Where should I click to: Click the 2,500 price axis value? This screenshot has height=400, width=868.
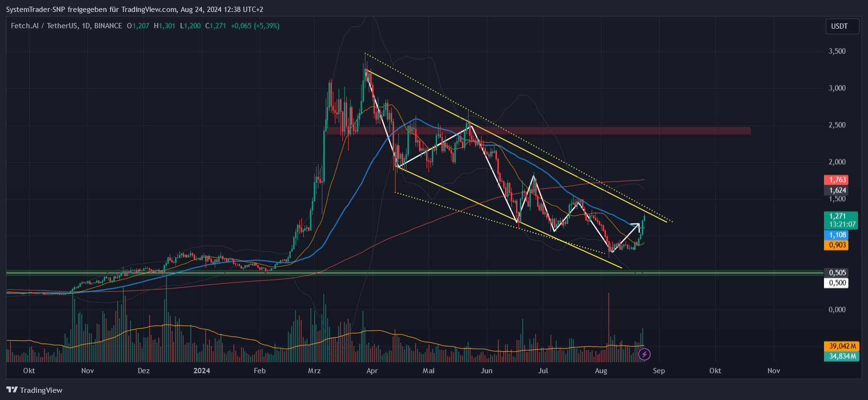point(837,125)
